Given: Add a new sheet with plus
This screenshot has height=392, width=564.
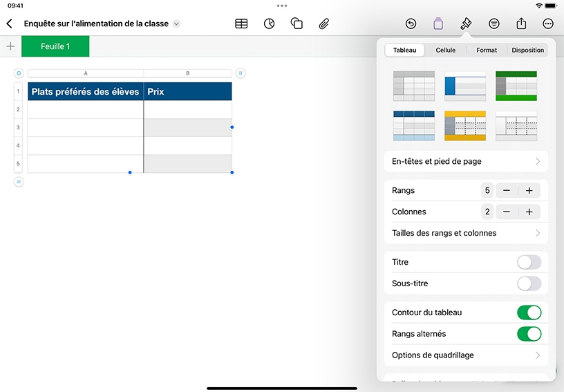Looking at the screenshot, I should click(11, 46).
